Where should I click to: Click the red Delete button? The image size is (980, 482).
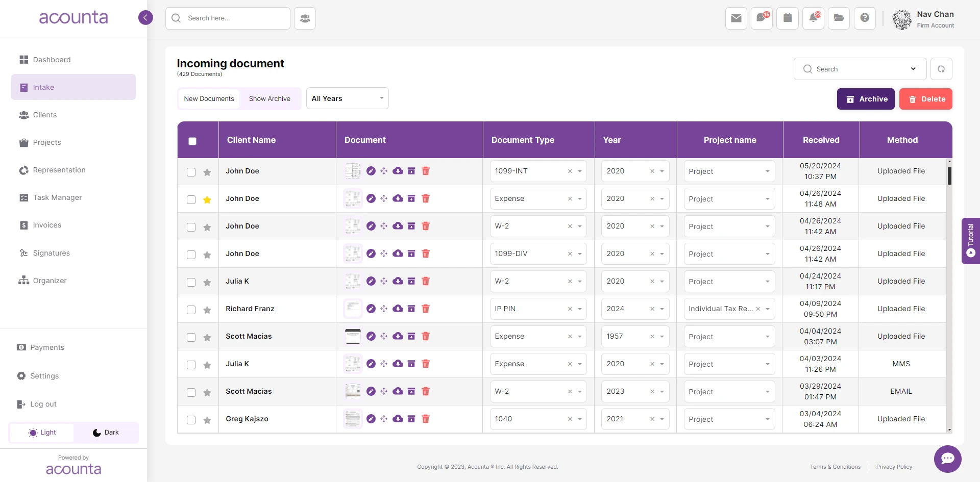click(926, 99)
